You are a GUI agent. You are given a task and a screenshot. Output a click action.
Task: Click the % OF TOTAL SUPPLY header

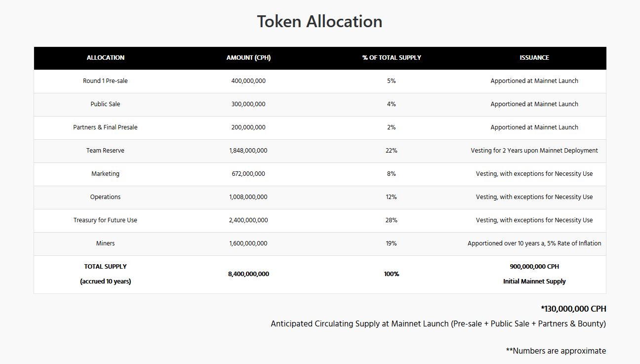pyautogui.click(x=391, y=58)
